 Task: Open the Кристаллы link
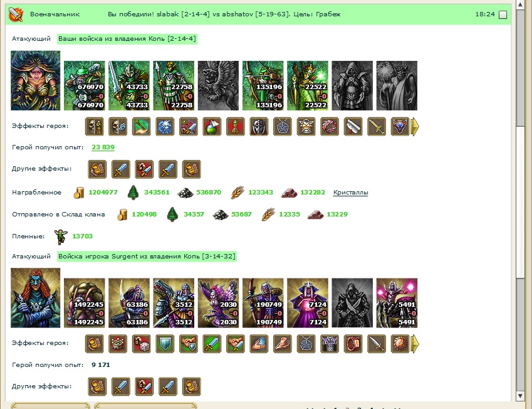pyautogui.click(x=350, y=193)
